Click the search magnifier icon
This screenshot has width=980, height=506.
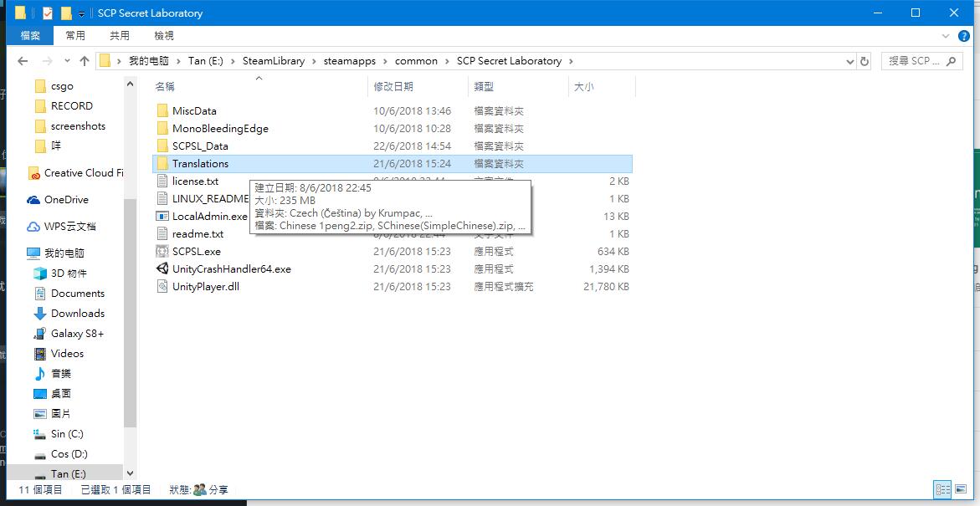(x=952, y=61)
